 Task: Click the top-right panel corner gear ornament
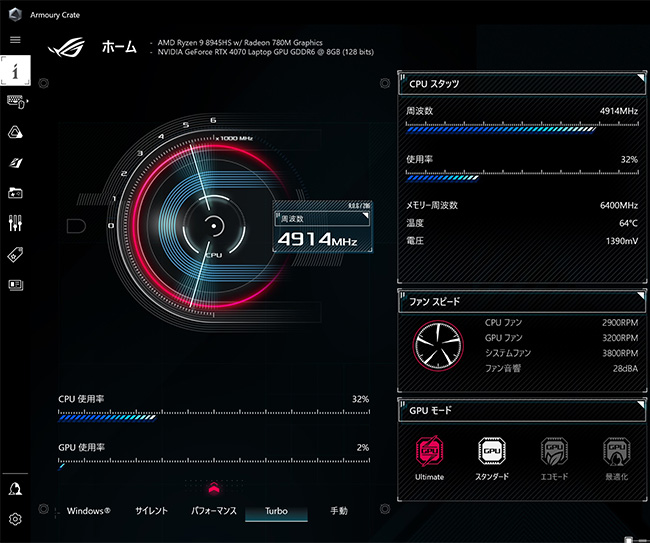click(385, 83)
